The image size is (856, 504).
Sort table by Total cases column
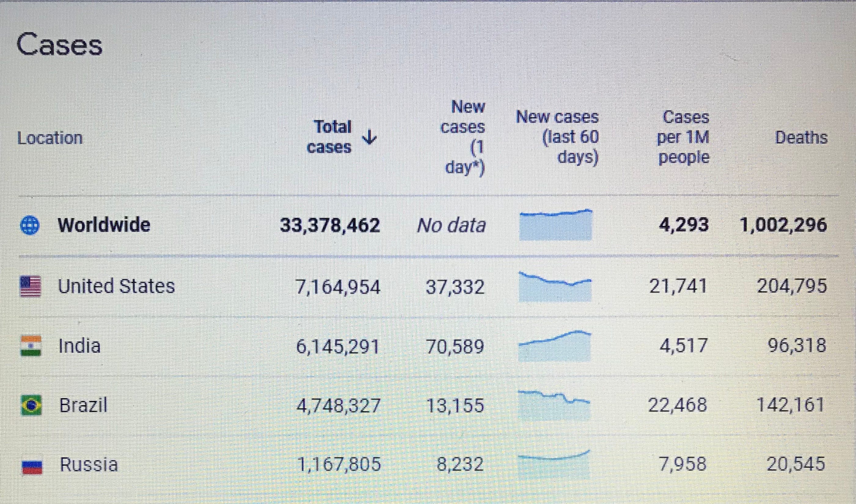pos(329,137)
